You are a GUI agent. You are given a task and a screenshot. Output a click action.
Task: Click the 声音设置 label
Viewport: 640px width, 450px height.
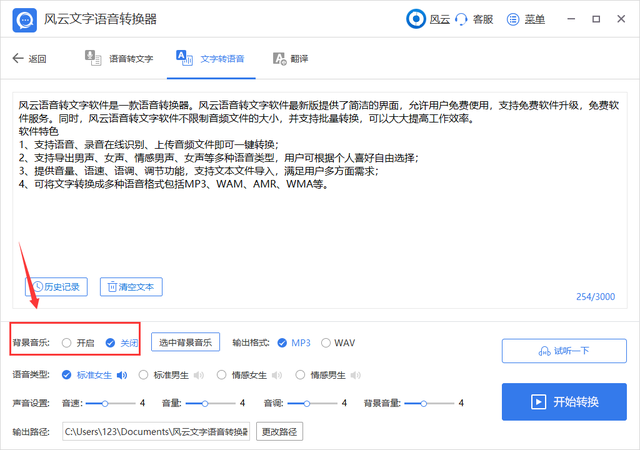click(31, 403)
